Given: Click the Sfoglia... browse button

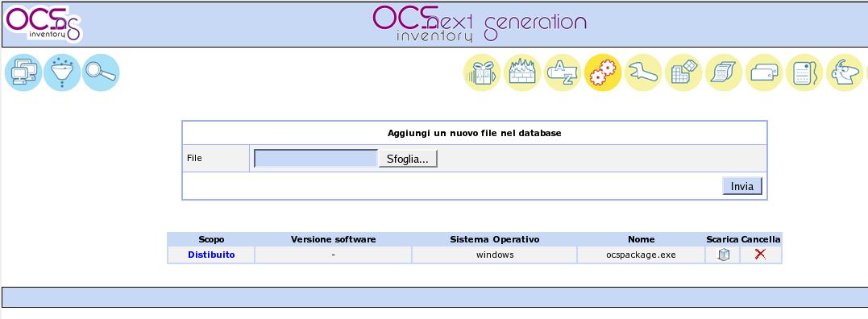Looking at the screenshot, I should click(408, 159).
